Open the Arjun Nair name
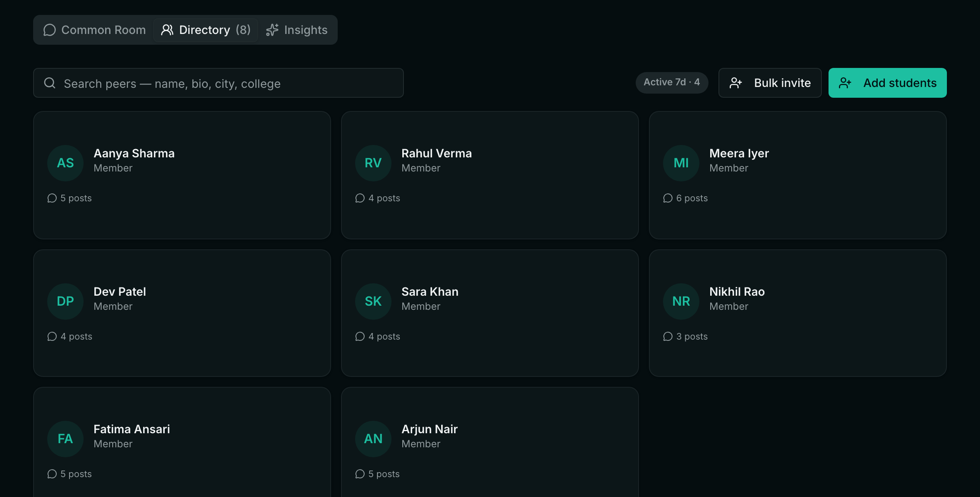Screen dimensions: 980x497 [430, 429]
